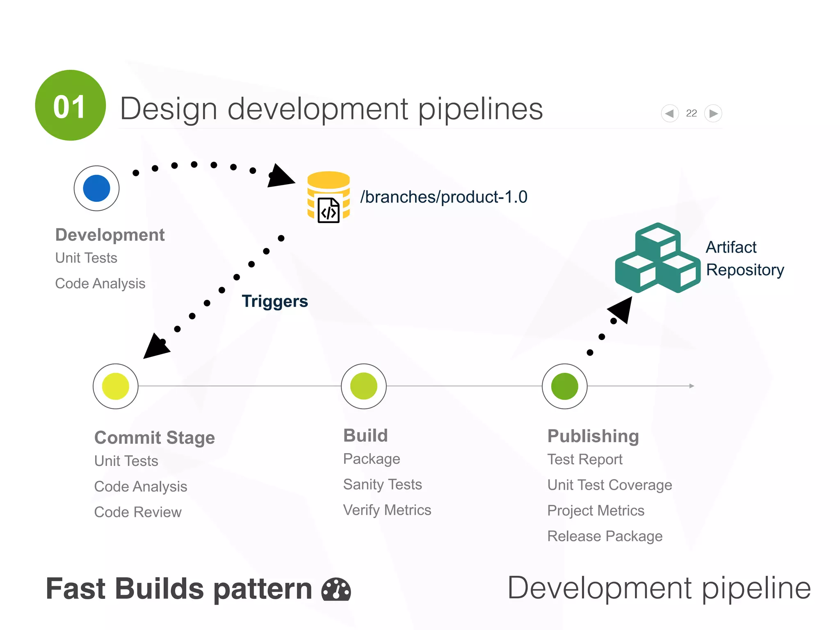Image resolution: width=840 pixels, height=630 pixels.
Task: Click the Sanity Tests item under Build
Action: click(383, 484)
